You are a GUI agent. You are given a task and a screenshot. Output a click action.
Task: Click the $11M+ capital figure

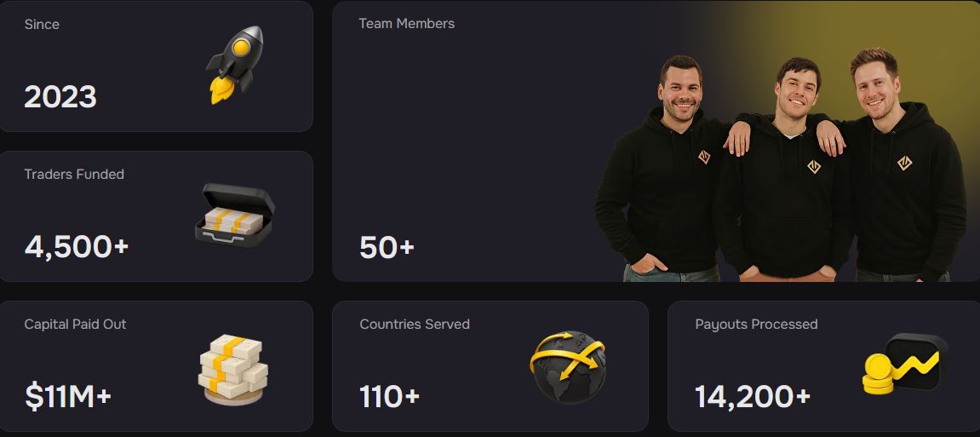tap(68, 396)
